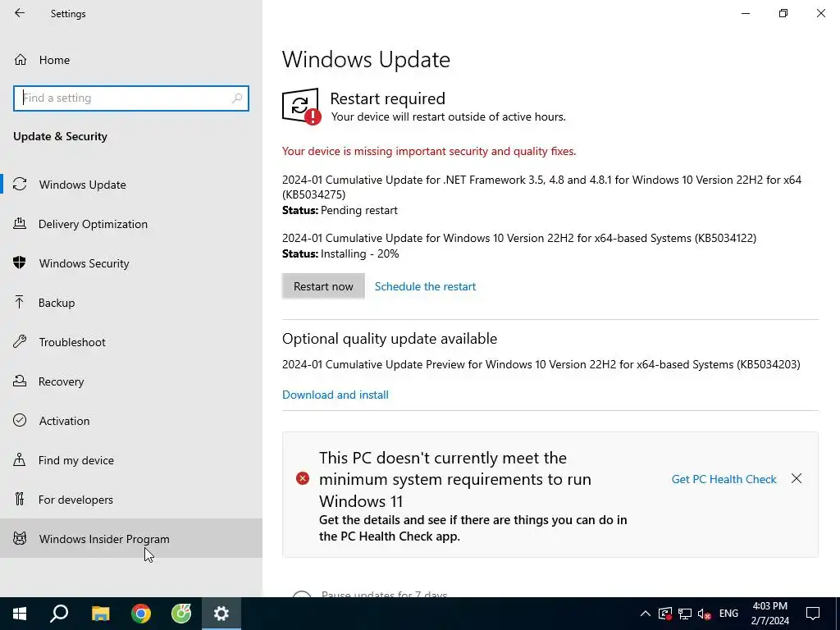Click the wrench icon beside Troubleshoot
Image resolution: width=840 pixels, height=630 pixels.
pyautogui.click(x=20, y=341)
